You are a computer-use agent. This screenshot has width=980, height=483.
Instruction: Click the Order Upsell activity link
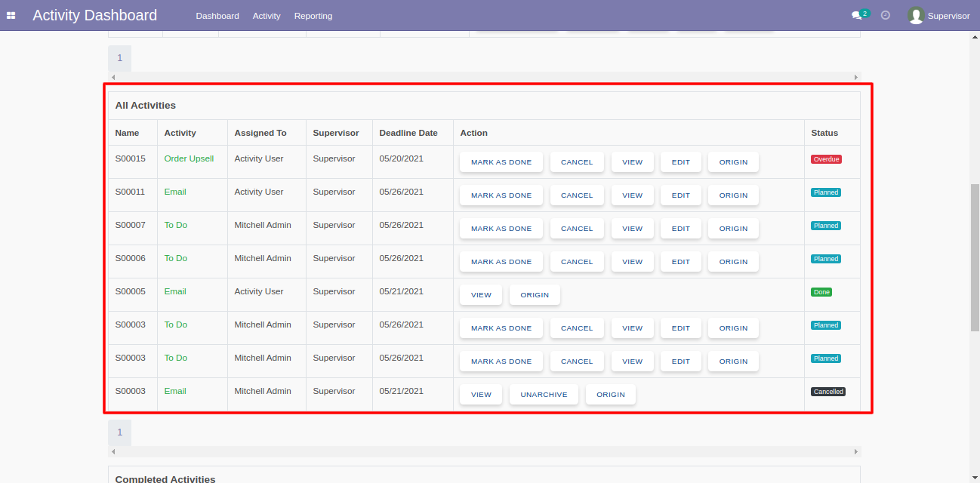(x=189, y=158)
